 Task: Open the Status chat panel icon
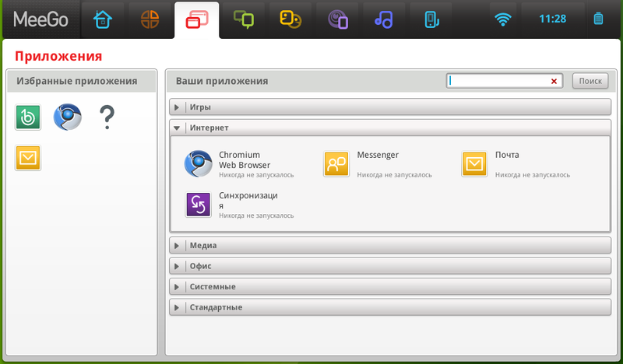pos(244,19)
